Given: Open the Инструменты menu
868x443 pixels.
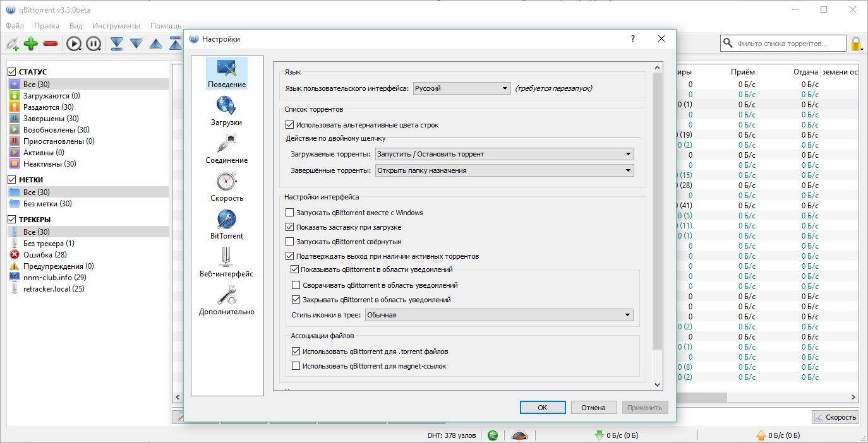Looking at the screenshot, I should pyautogui.click(x=116, y=26).
